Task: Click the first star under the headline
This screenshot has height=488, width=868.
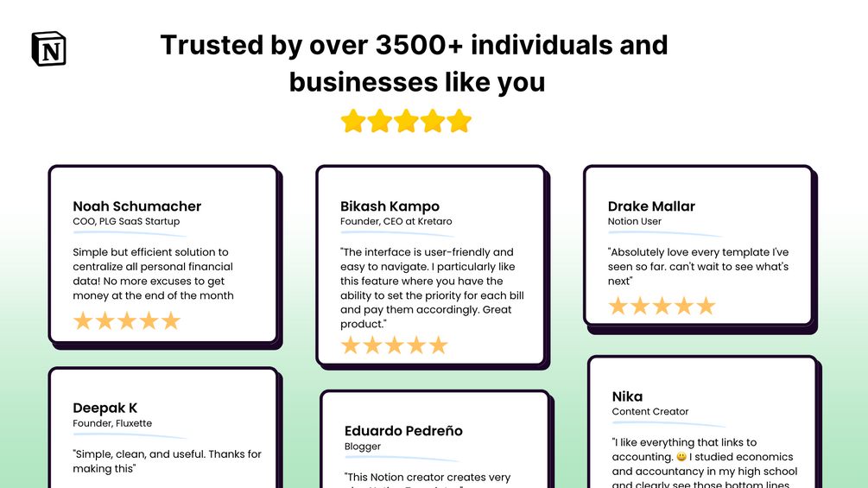Action: click(353, 121)
